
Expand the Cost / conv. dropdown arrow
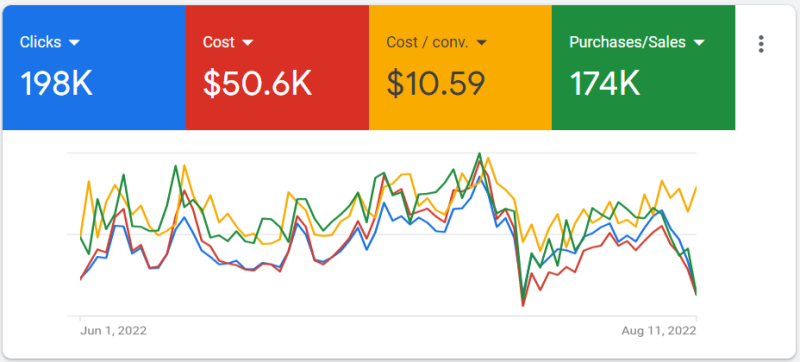482,43
